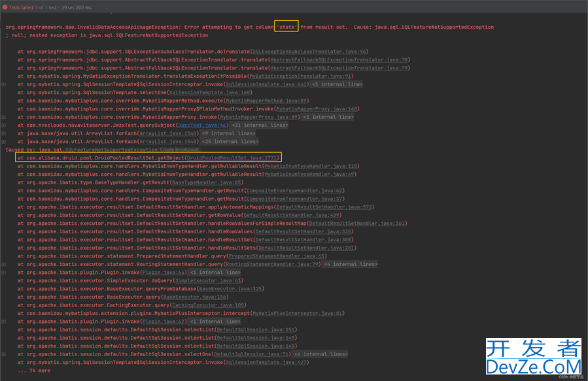
Task: Click 'Caused by: java.sql' text
Action: point(34,150)
